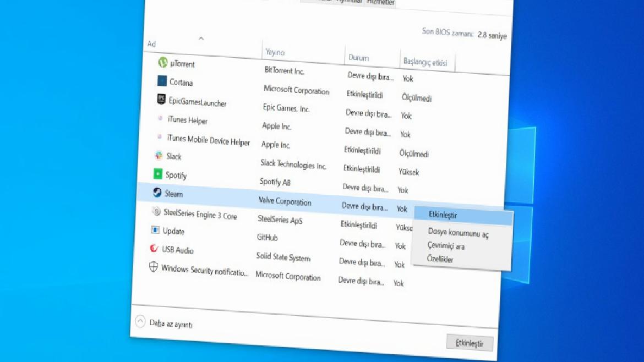Click the iTunes Mobile Device Helper icon
The height and width of the screenshot is (362, 644).
tap(160, 136)
